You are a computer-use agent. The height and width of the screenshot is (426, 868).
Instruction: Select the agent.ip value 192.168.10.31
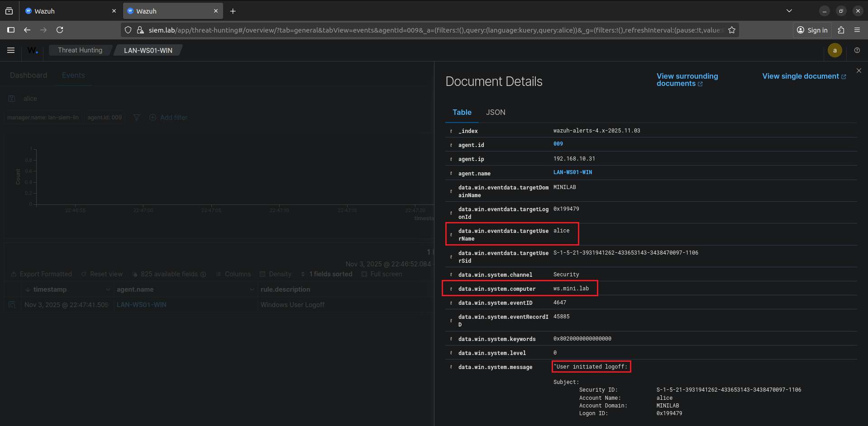(574, 159)
